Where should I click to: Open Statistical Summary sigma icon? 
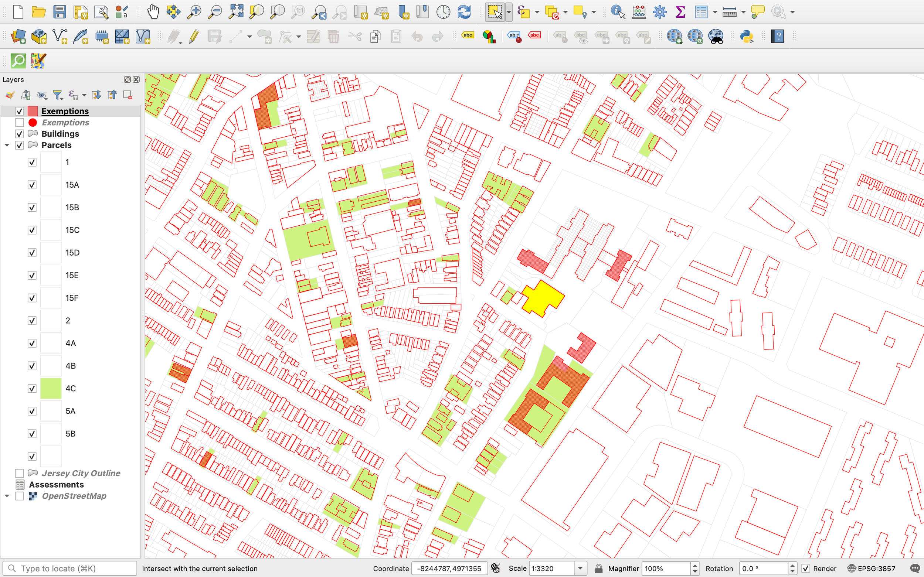click(680, 12)
